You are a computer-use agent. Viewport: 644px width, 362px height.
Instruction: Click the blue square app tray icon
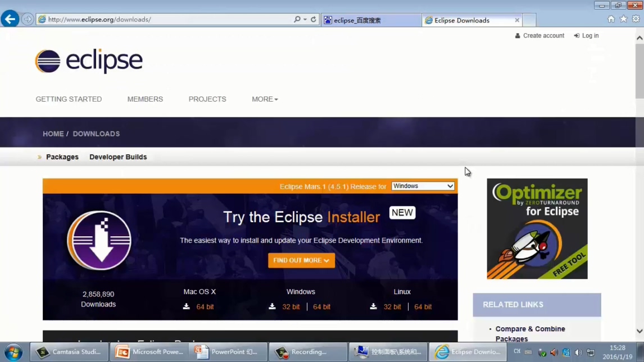pyautogui.click(x=566, y=352)
